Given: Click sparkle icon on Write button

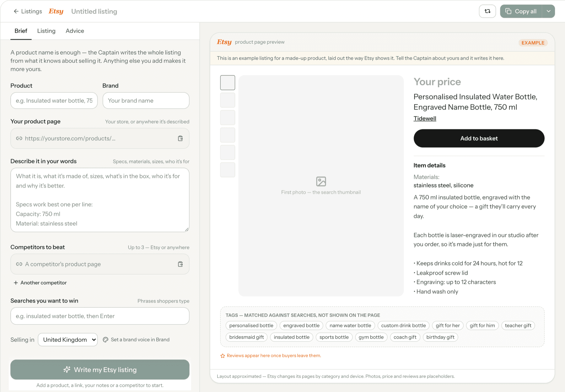Looking at the screenshot, I should pos(67,369).
